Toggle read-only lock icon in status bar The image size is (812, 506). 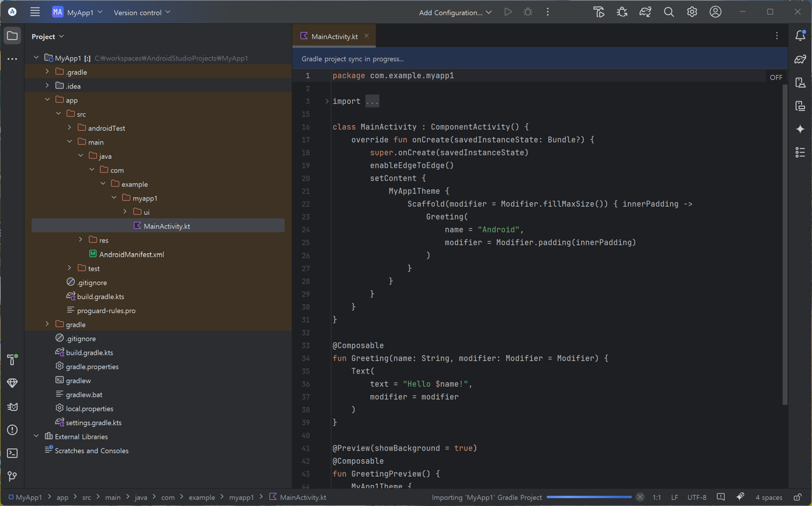pos(798,497)
